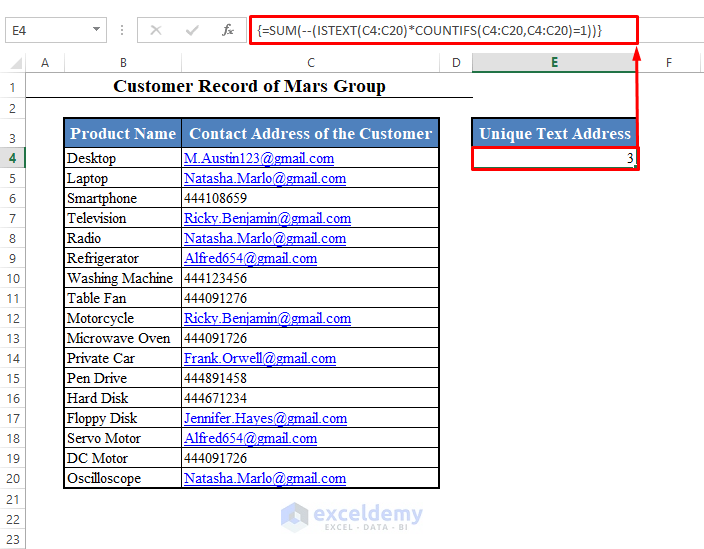Select the 'Oscilloscope' product cell
Screen dimensions: 704x549
pos(123,478)
